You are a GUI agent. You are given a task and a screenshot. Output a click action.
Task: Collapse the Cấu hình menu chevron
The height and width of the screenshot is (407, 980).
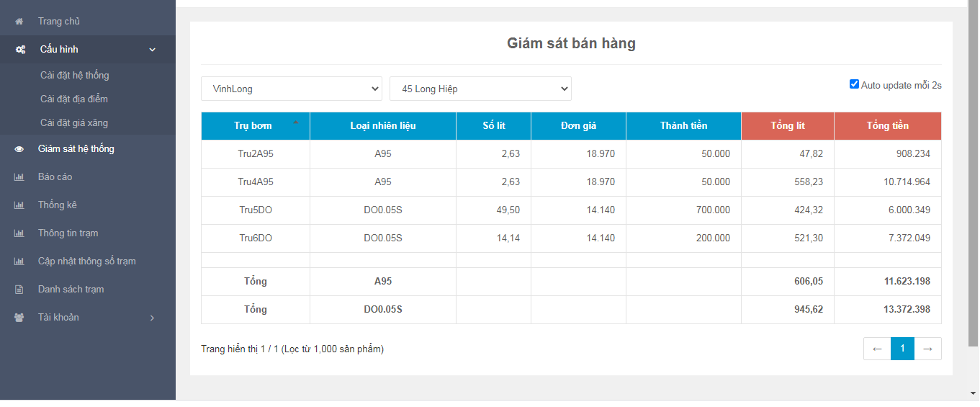click(152, 50)
